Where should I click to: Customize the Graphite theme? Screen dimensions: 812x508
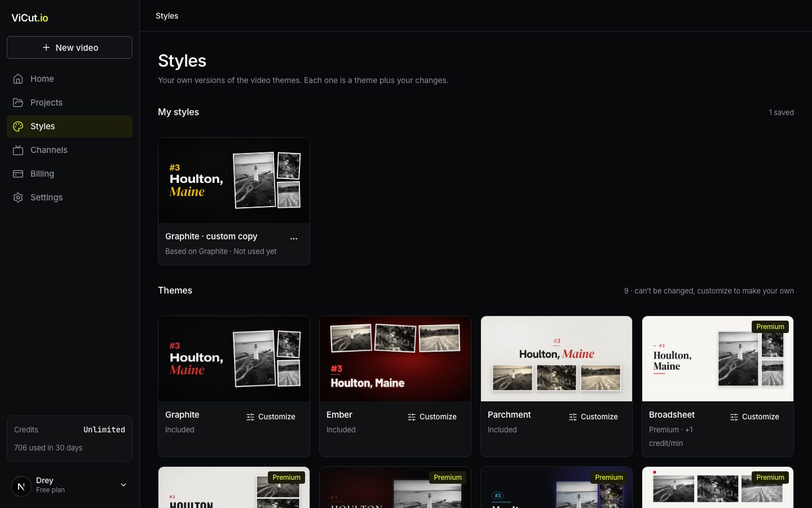point(271,417)
